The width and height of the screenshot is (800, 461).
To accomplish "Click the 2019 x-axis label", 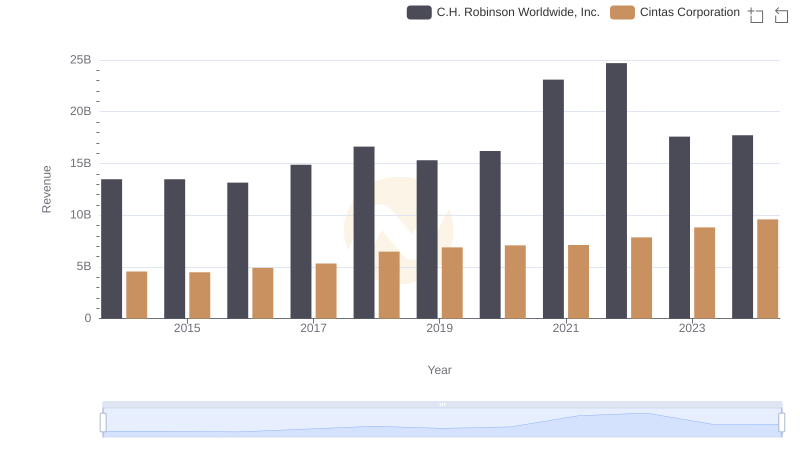I will pyautogui.click(x=439, y=328).
